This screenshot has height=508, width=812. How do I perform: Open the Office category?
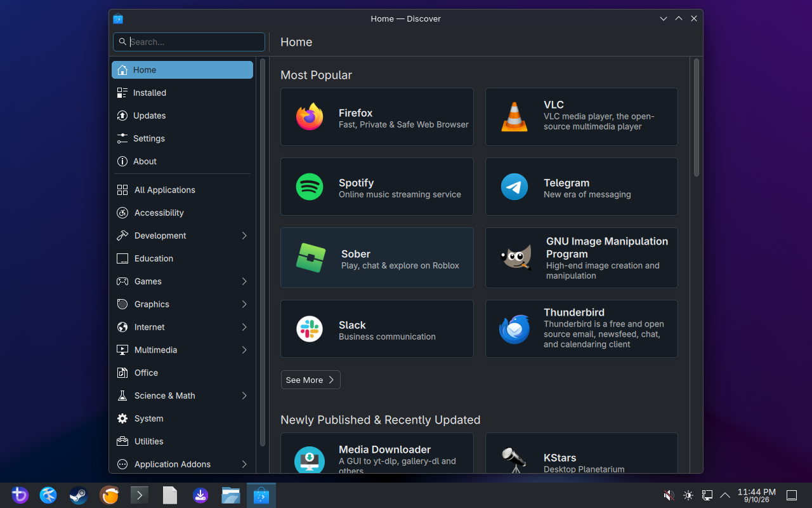[182, 373]
